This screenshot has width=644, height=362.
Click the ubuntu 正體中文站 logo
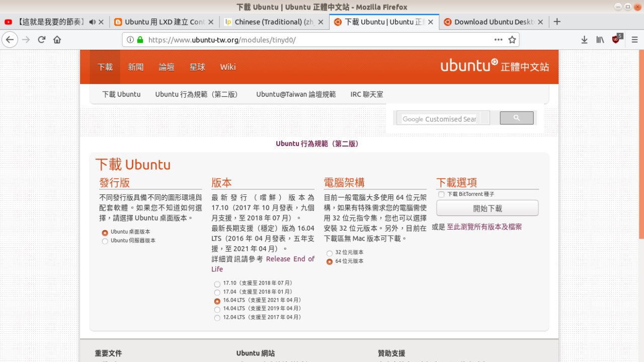(495, 66)
